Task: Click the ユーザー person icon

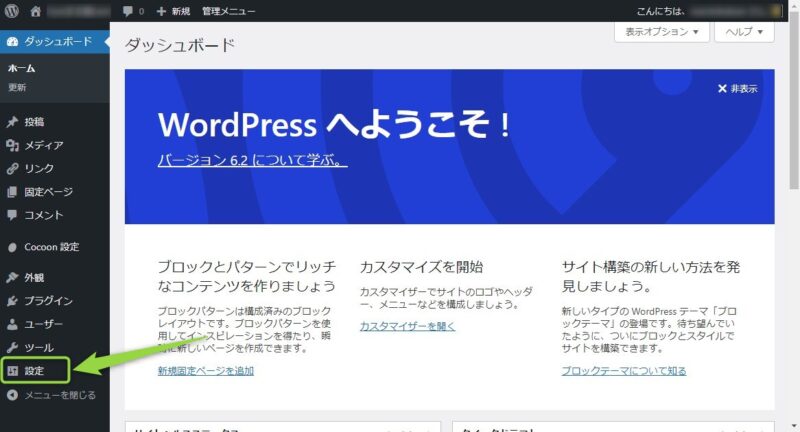Action: coord(12,324)
